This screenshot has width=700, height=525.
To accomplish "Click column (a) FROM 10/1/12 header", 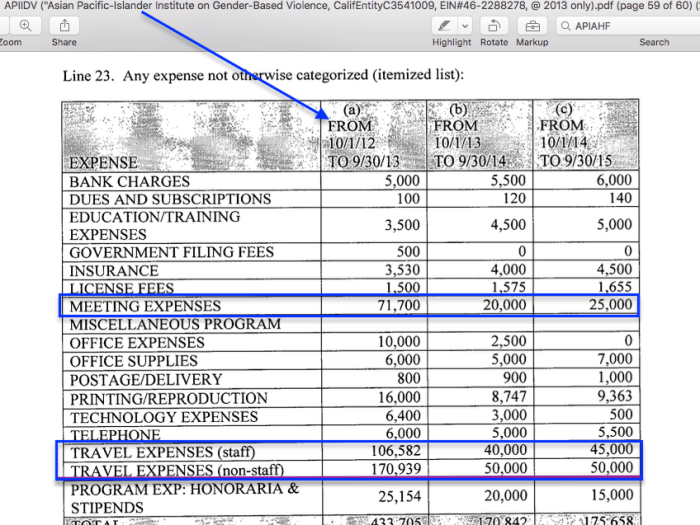I will (357, 135).
